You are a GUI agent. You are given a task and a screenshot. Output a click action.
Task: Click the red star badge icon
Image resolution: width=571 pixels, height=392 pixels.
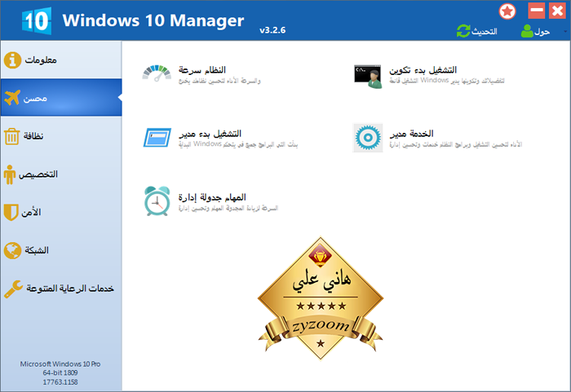click(507, 11)
